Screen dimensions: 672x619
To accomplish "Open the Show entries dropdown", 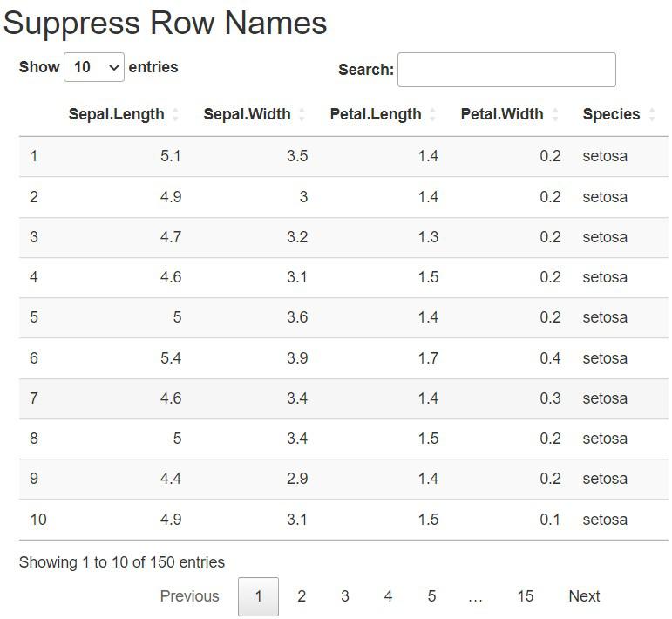I will (94, 67).
